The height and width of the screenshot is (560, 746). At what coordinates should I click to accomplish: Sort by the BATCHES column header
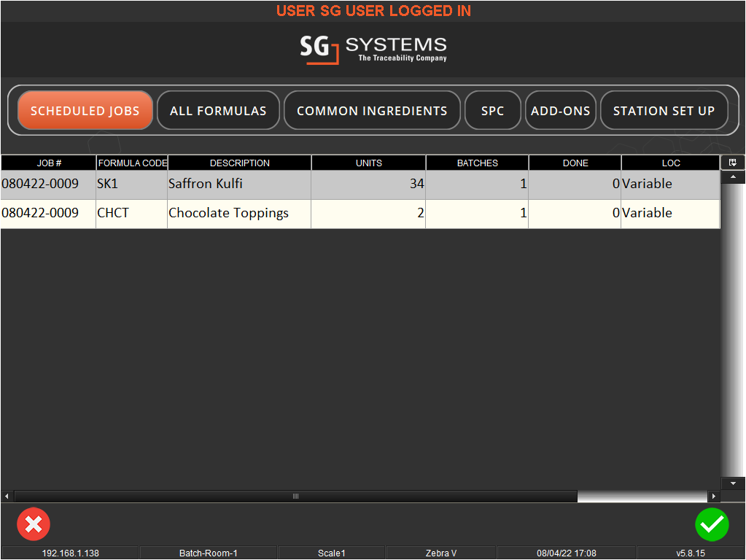tap(477, 163)
